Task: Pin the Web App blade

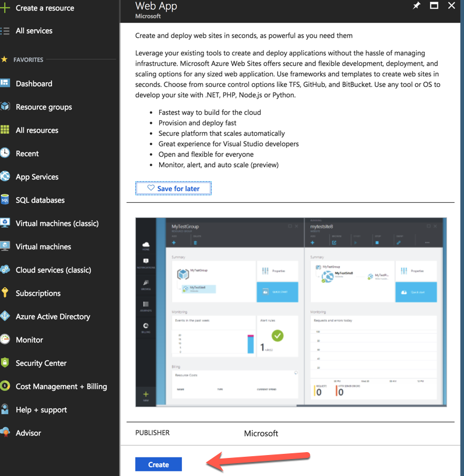Action: pos(416,5)
